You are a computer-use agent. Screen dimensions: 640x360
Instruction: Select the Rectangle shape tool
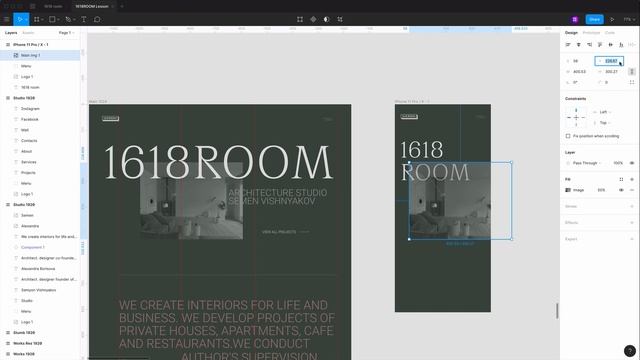pos(52,19)
